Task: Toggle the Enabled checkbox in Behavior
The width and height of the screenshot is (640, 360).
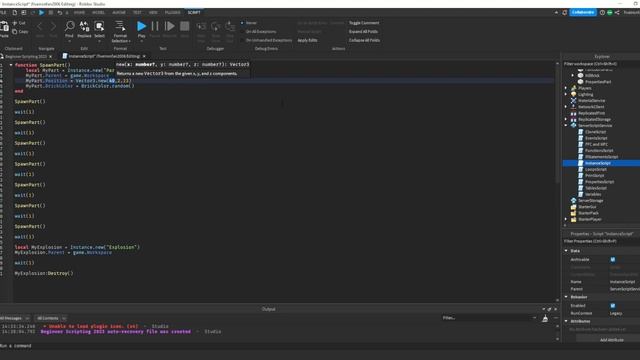Action: click(613, 306)
